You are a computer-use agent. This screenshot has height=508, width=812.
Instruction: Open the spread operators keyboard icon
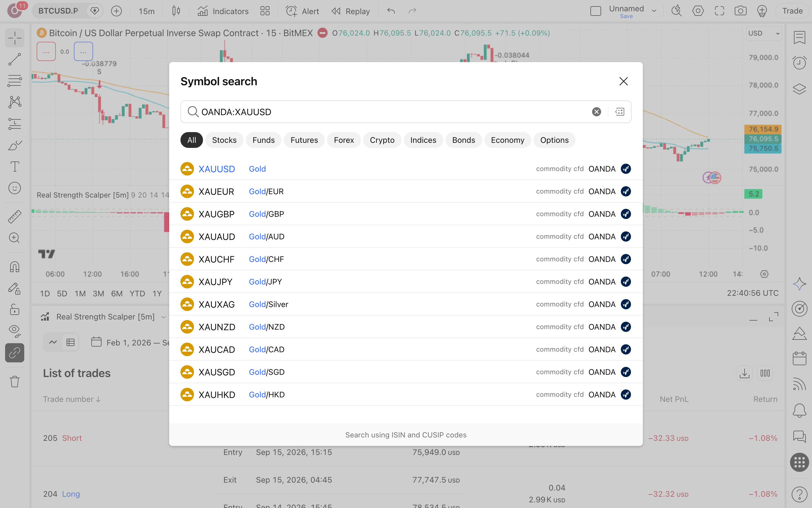pyautogui.click(x=619, y=112)
